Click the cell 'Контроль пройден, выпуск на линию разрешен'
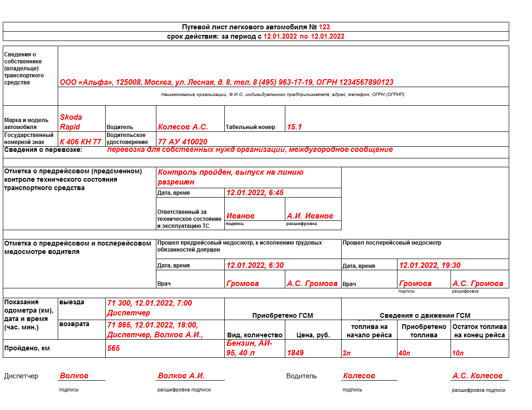This screenshot has height=410, width=532. (249, 178)
